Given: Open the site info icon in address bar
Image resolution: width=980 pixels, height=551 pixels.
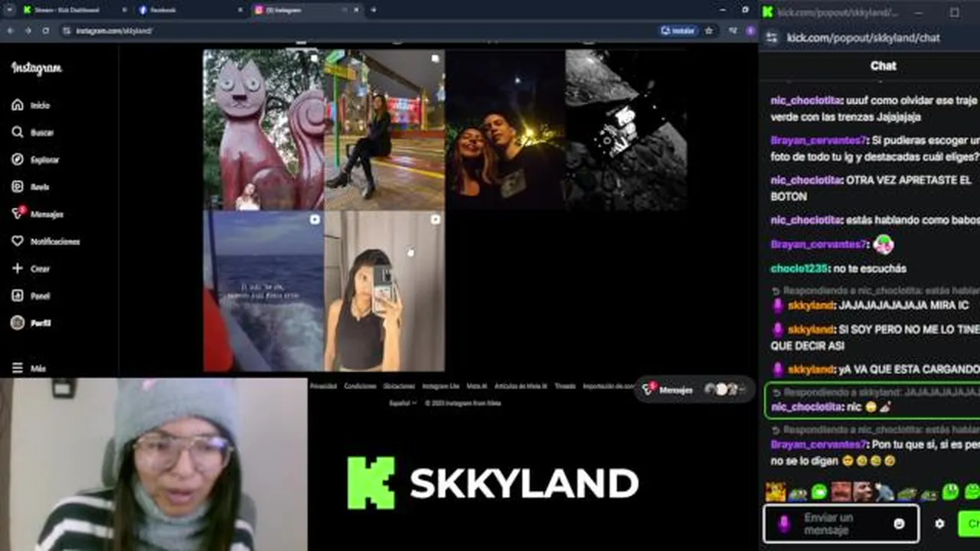Looking at the screenshot, I should click(x=67, y=31).
